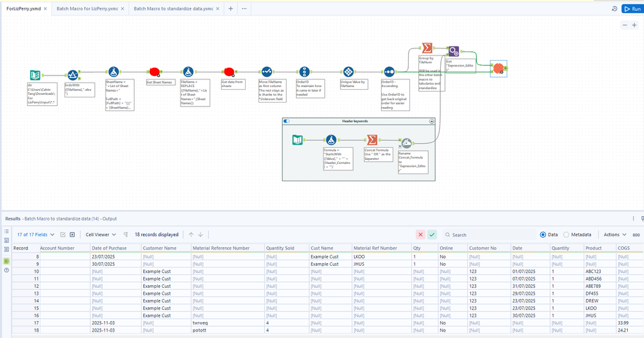Select the tool renaming Concat_Formula
The image size is (644, 338).
point(406,143)
